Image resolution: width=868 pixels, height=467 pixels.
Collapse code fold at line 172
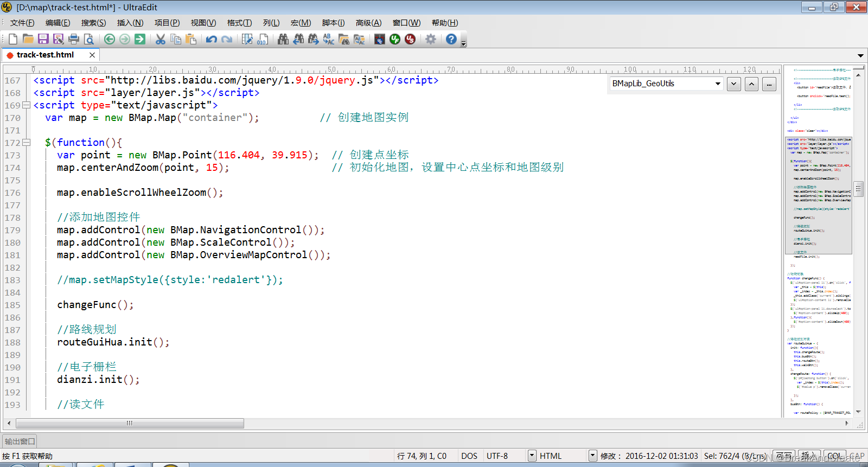click(25, 143)
